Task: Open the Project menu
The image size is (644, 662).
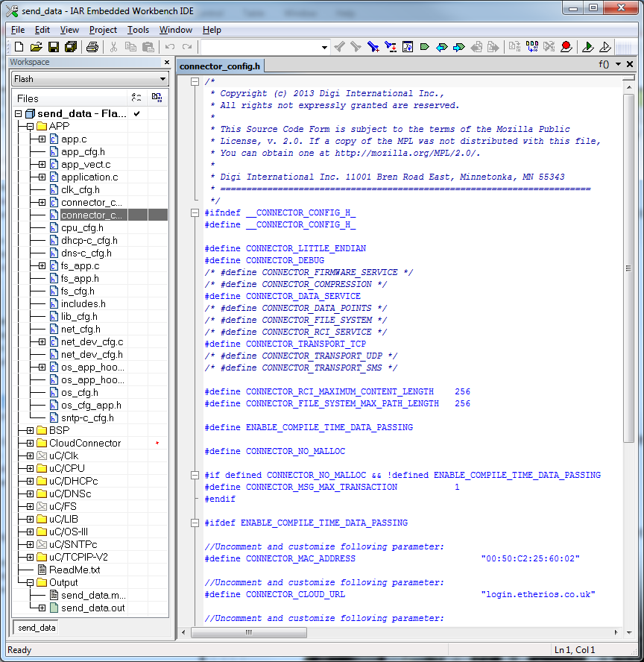Action: [103, 30]
